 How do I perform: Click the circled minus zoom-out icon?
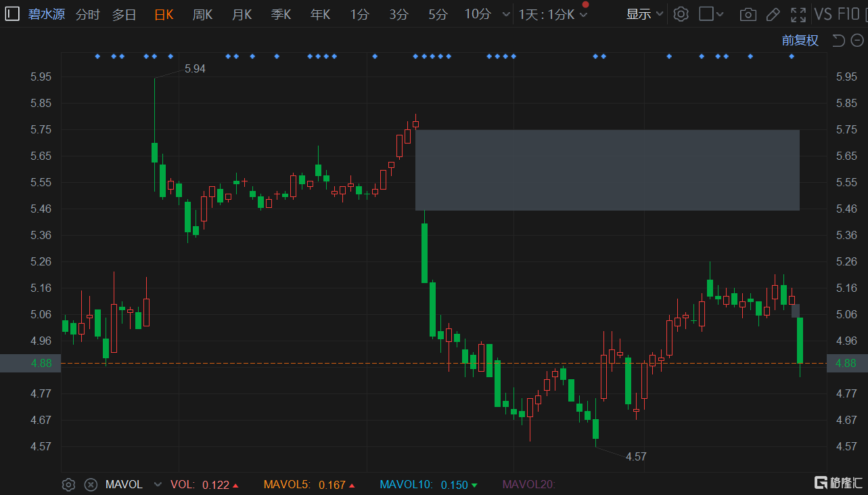pyautogui.click(x=856, y=41)
